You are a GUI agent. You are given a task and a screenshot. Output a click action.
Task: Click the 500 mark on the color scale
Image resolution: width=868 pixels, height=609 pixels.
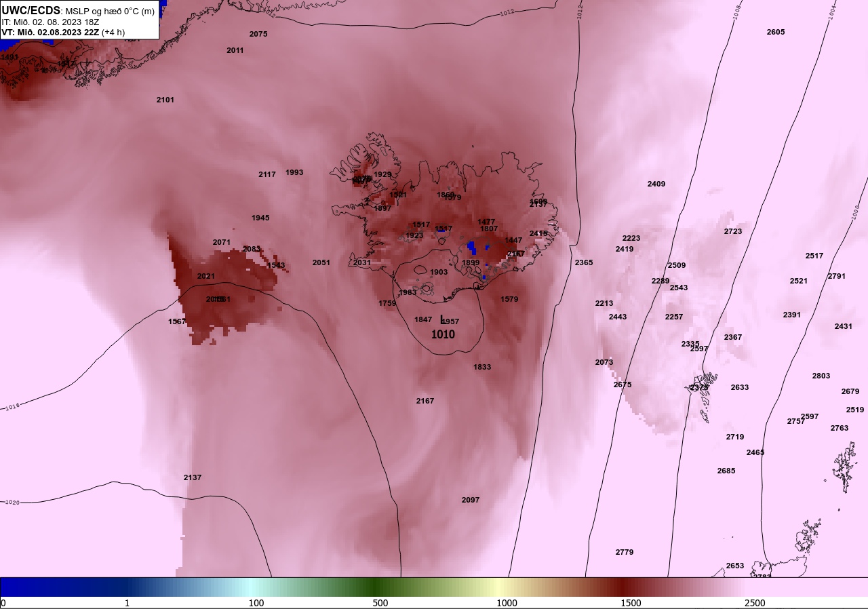click(x=380, y=603)
